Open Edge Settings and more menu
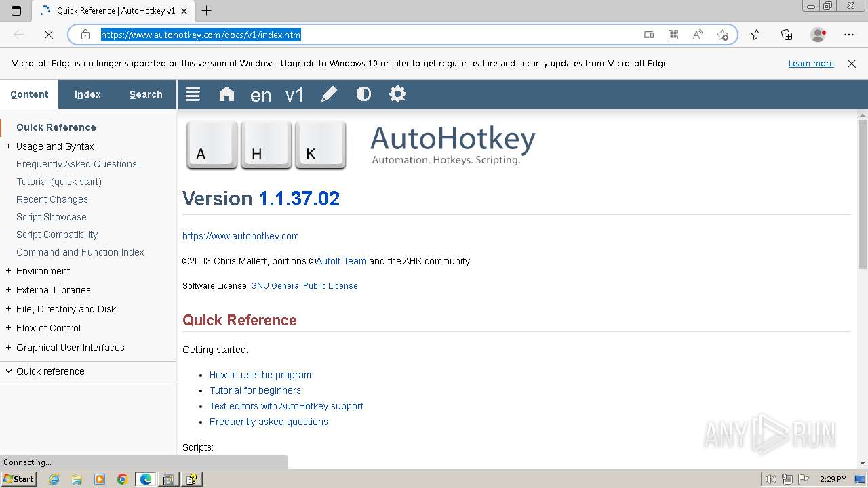The image size is (868, 488). (849, 35)
